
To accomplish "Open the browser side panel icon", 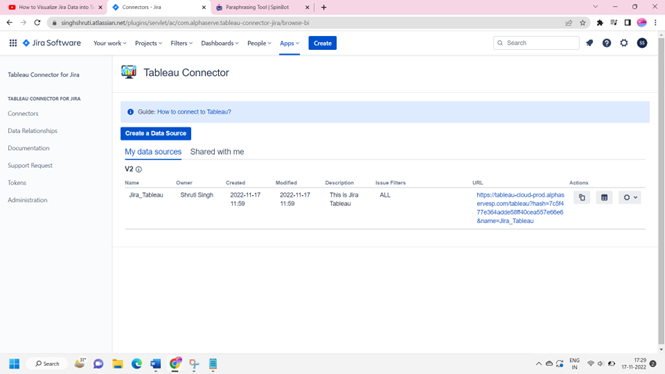I will [x=628, y=23].
